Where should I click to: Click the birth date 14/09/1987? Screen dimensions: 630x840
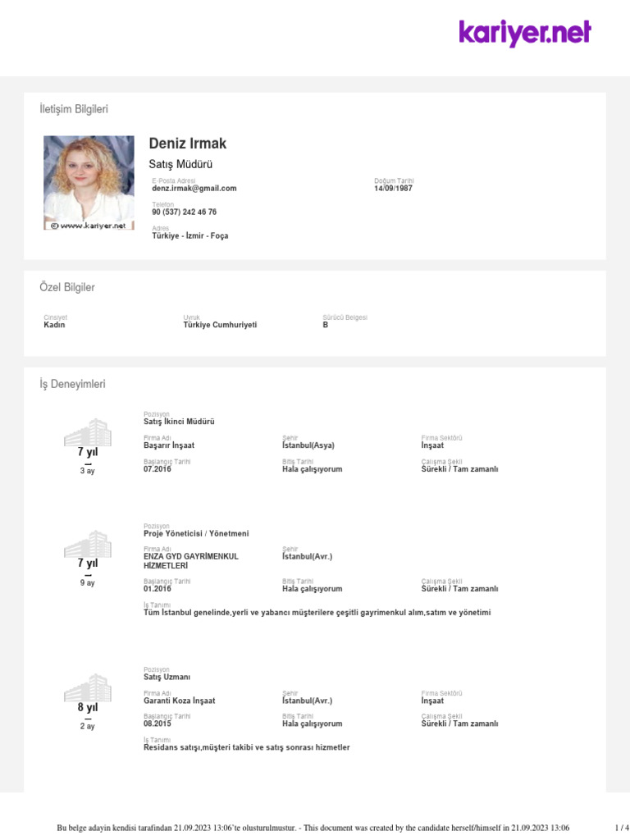[393, 188]
